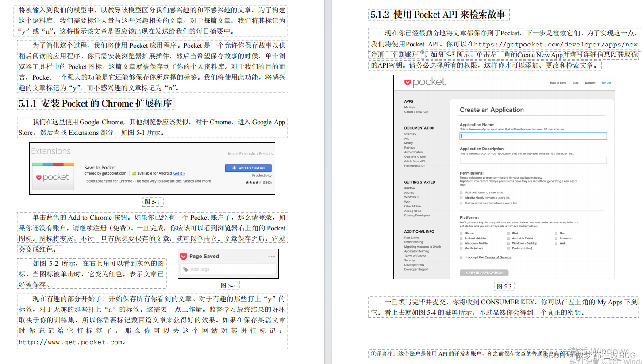The image size is (642, 364).
Task: Click the red Pocket icon beside Page Saved
Action: click(184, 256)
